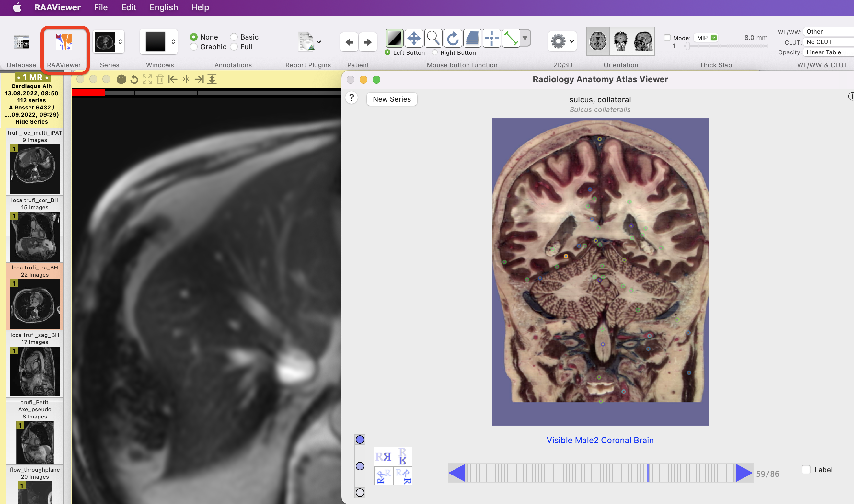
Task: Enable the Label checkbox in atlas viewer
Action: 806,470
